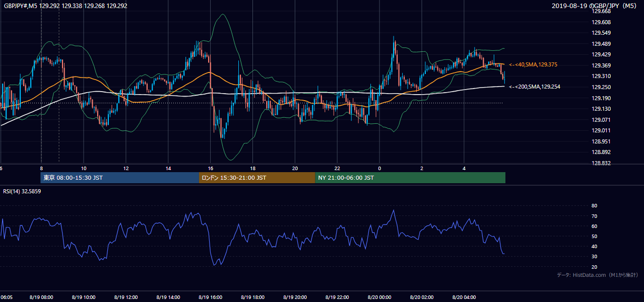Click price axis label 129.369

pos(601,65)
